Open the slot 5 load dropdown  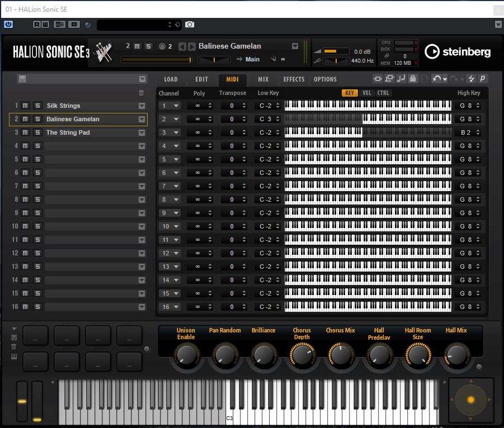point(142,159)
